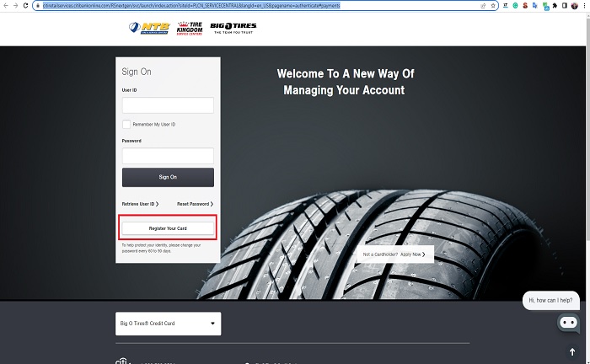The width and height of the screenshot is (590, 364).
Task: Go back with the browser back arrow
Action: coord(6,6)
